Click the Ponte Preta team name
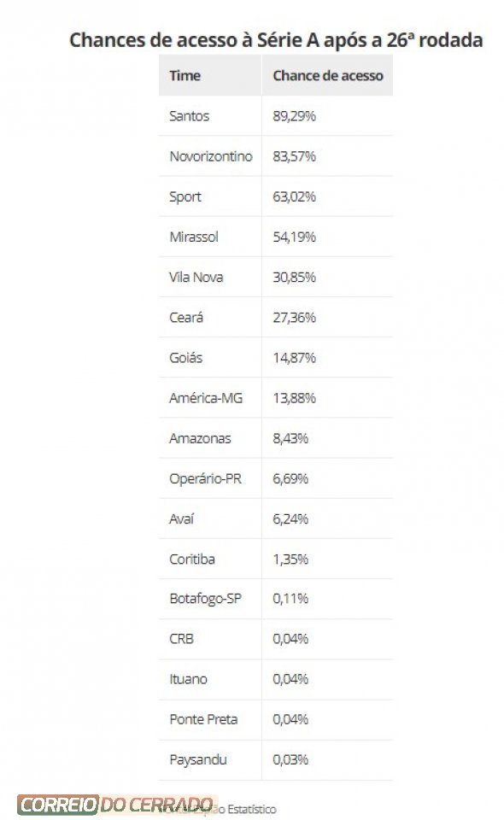This screenshot has height=820, width=504. click(x=203, y=719)
